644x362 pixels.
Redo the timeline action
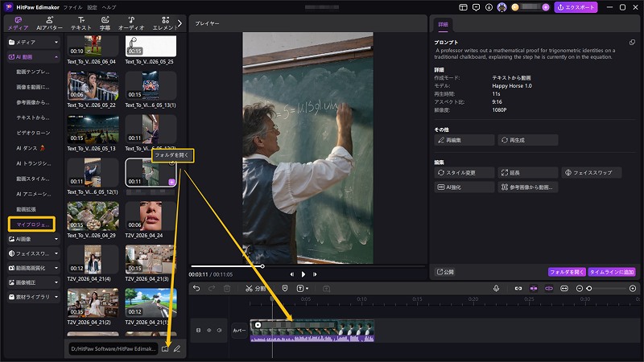pos(212,289)
